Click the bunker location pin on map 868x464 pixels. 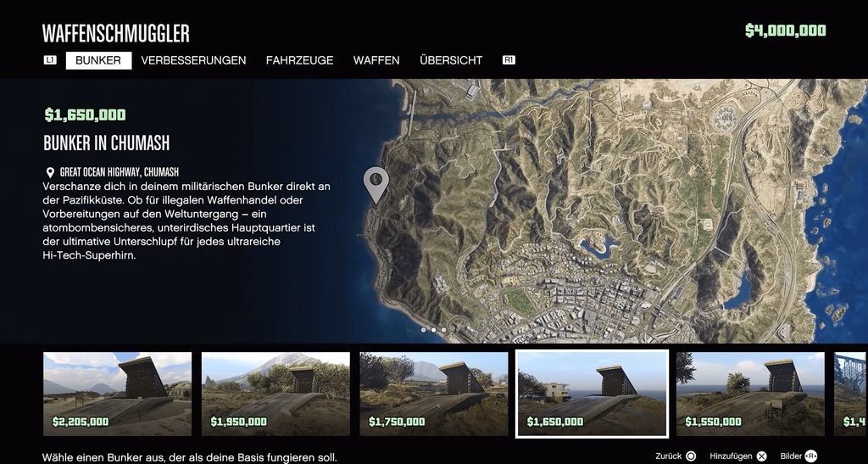pos(376,182)
